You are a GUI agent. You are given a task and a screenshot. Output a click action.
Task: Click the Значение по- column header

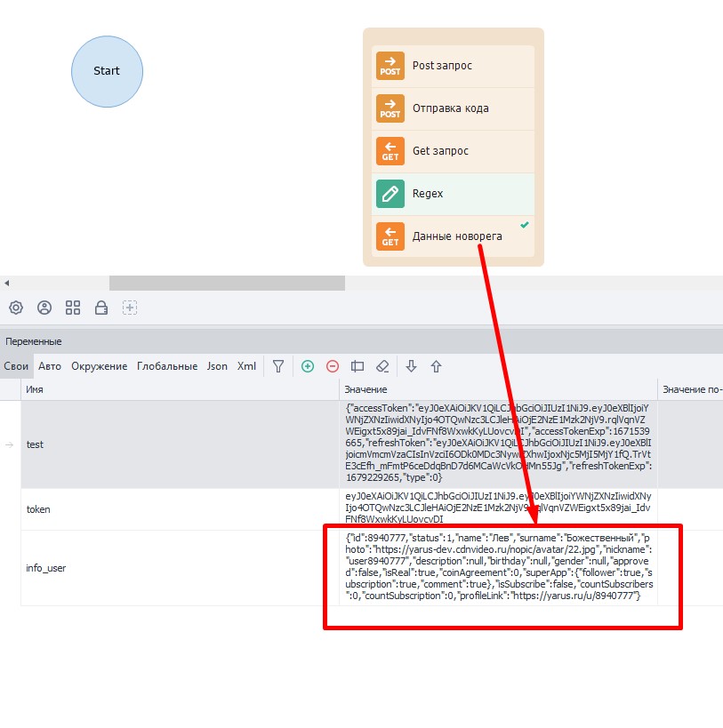[x=690, y=389]
